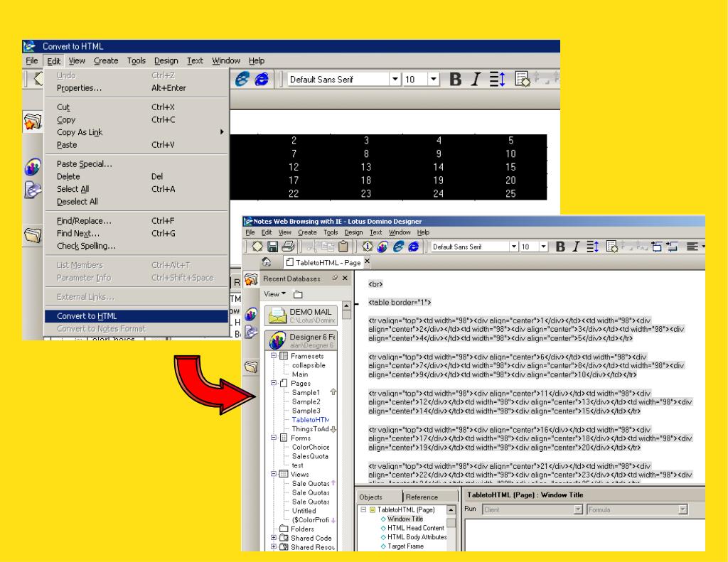Open font name dropdown in Designer toolbar
Viewport: 728px width, 562px height.
coord(514,247)
